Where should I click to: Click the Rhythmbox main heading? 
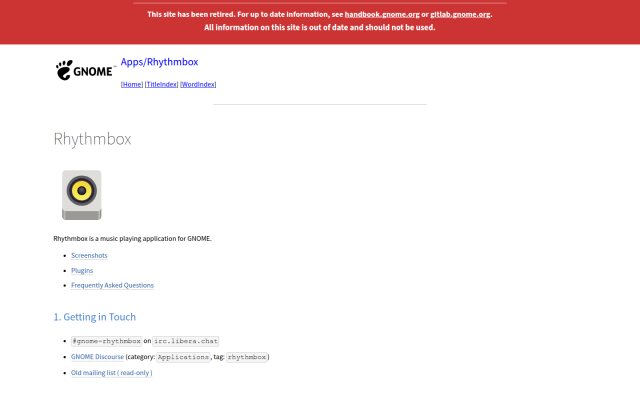(92, 139)
